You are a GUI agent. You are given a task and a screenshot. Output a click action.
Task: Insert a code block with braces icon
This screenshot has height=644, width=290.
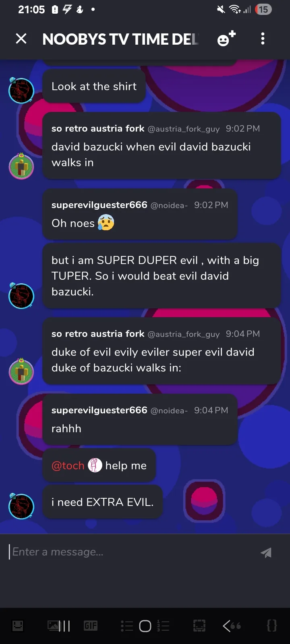[272, 625]
